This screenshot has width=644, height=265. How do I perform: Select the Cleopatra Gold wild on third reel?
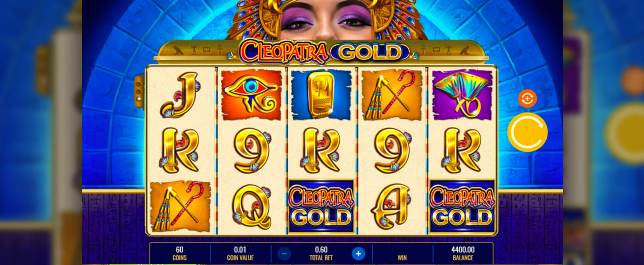321,206
